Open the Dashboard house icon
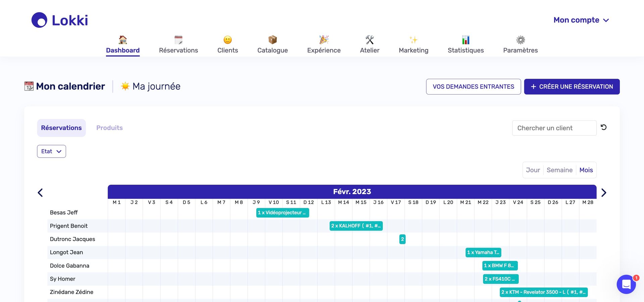The width and height of the screenshot is (644, 302). (x=123, y=40)
